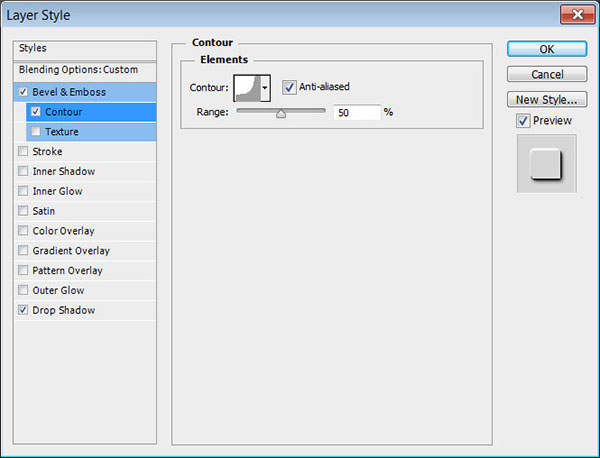The image size is (600, 458).
Task: Enable the Pattern Overlay checkbox
Action: 23,271
